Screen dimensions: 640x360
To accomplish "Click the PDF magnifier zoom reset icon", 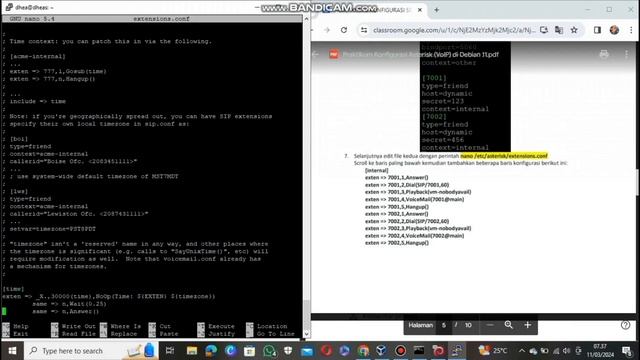I will coord(509,325).
